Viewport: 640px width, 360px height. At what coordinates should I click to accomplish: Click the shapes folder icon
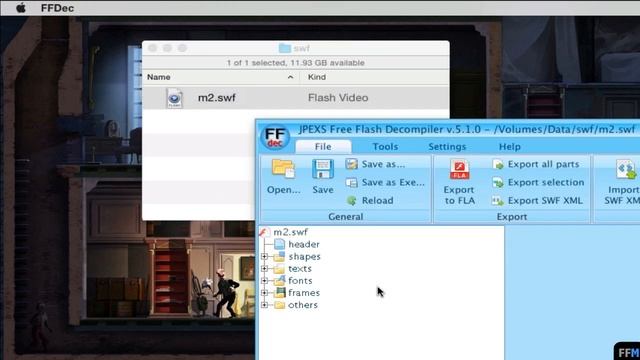tap(280, 256)
